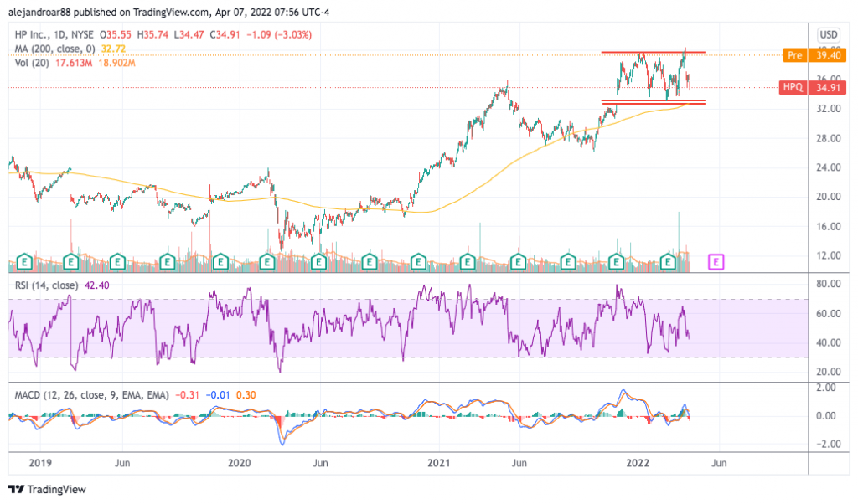This screenshot has width=858, height=504.
Task: Click the 16.00 price axis label
Action: pyautogui.click(x=829, y=226)
